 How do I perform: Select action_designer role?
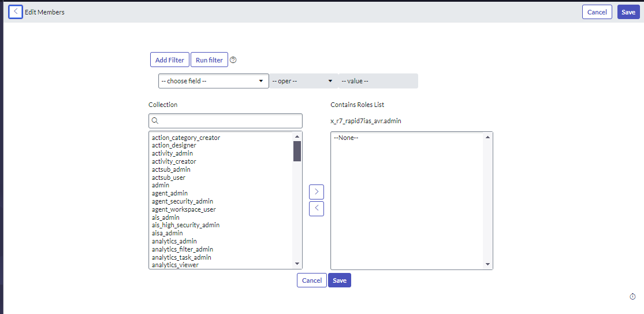coord(174,146)
